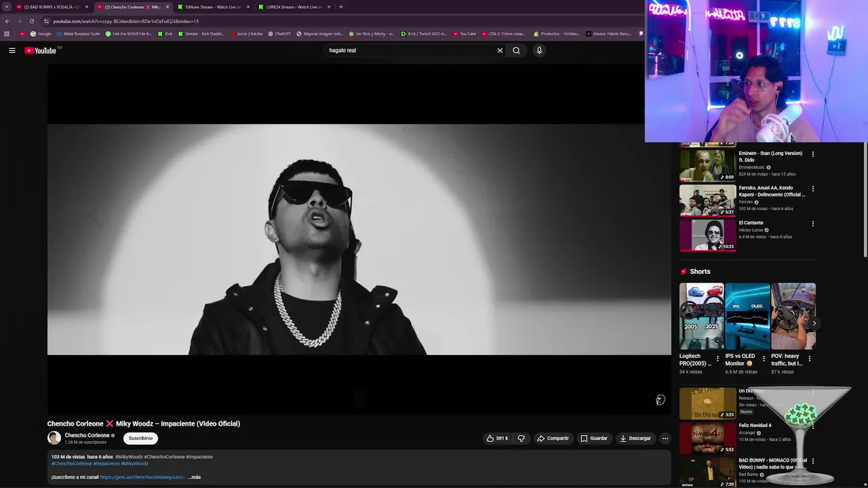Image resolution: width=868 pixels, height=488 pixels.
Task: Click the browser back arrow
Action: [x=7, y=21]
